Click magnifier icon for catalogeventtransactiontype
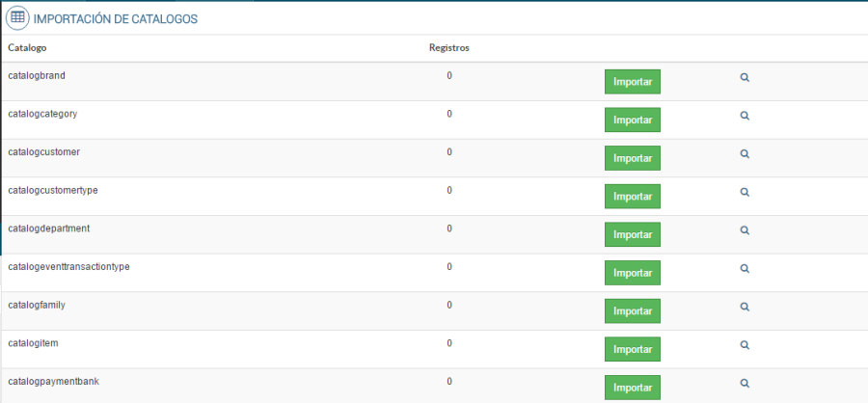This screenshot has width=868, height=403. (x=745, y=269)
